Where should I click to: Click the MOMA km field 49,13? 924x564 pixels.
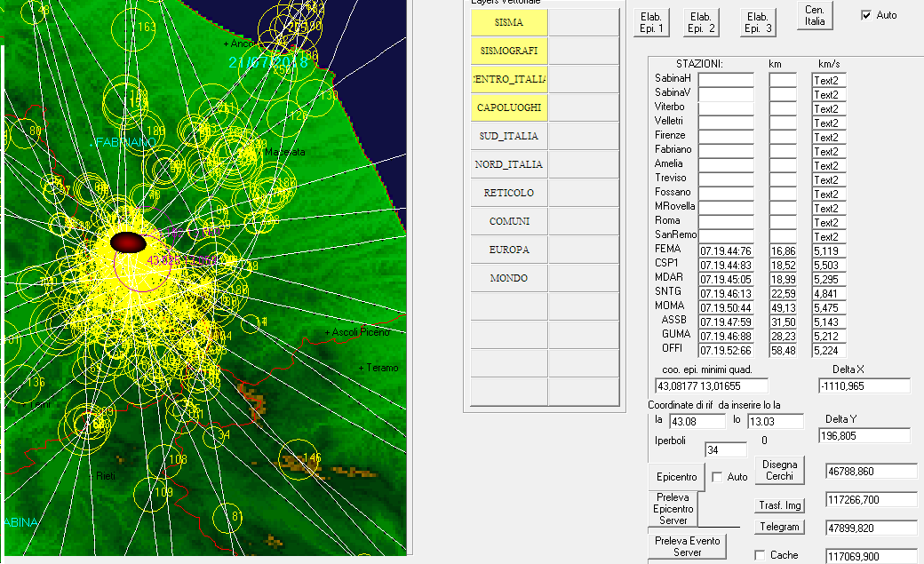pyautogui.click(x=783, y=307)
